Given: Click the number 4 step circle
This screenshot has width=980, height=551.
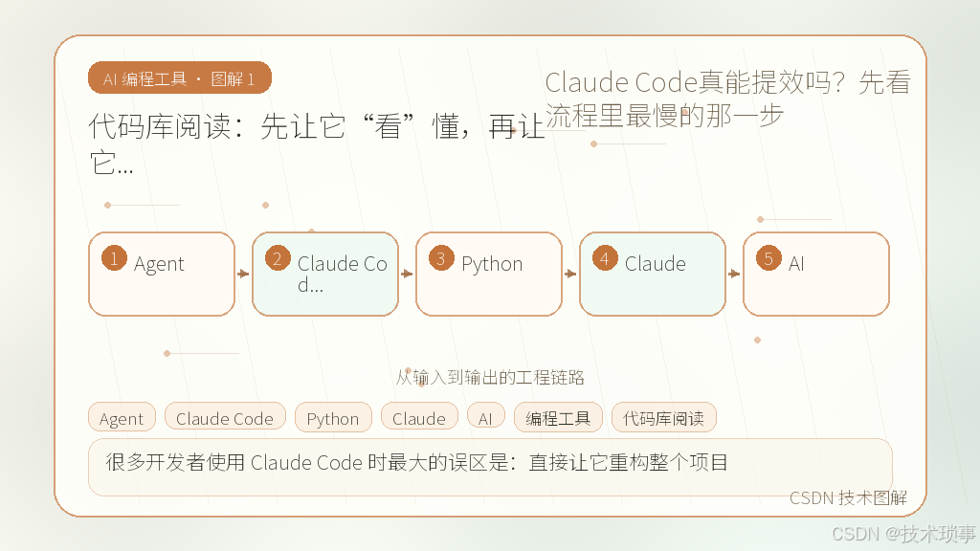Looking at the screenshot, I should click(x=605, y=258).
